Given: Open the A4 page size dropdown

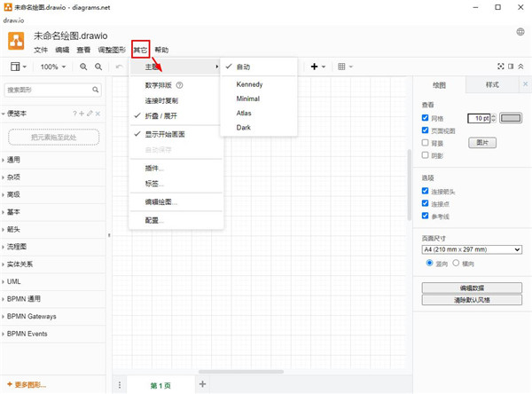Looking at the screenshot, I should (472, 249).
